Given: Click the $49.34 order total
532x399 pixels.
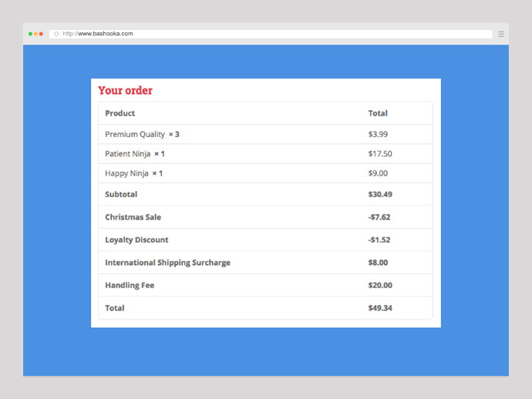Looking at the screenshot, I should [x=380, y=308].
